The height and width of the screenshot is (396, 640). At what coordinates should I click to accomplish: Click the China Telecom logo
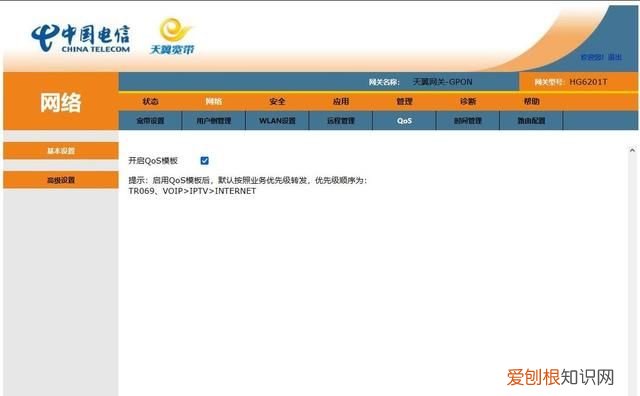pyautogui.click(x=81, y=38)
